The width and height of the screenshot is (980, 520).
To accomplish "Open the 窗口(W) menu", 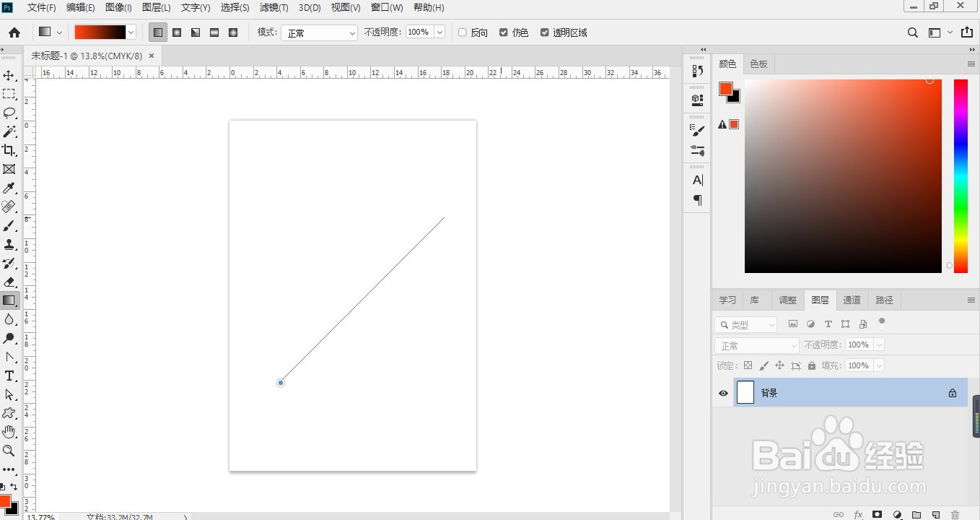I will pos(387,8).
